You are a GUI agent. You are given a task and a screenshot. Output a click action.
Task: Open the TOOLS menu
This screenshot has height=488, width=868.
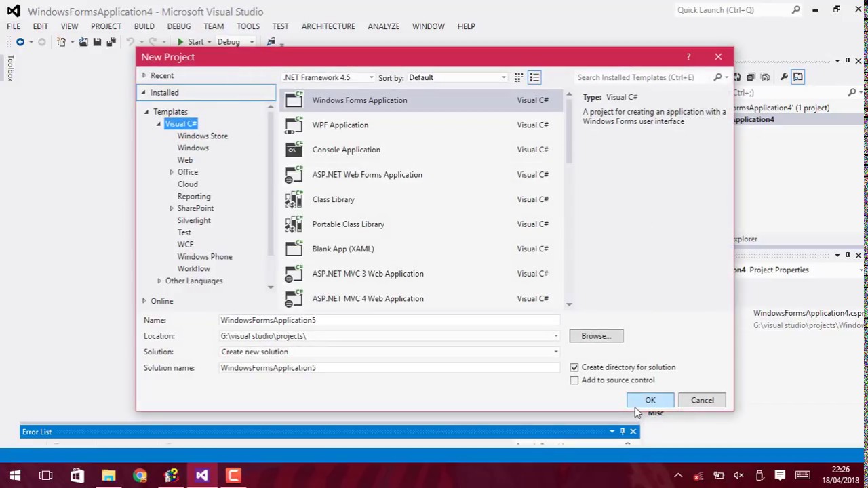tap(248, 26)
